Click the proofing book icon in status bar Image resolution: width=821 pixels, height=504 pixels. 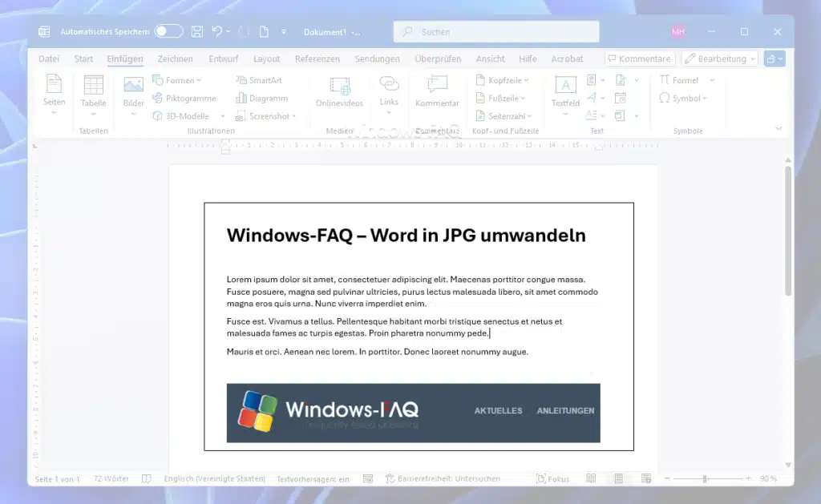[x=146, y=478]
